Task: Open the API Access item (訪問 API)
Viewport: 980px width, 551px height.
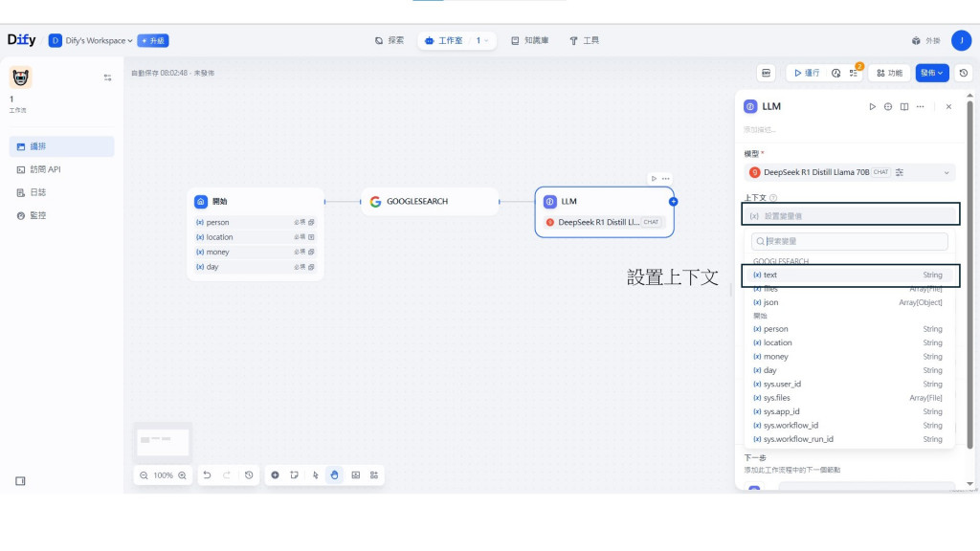Action: [x=62, y=169]
